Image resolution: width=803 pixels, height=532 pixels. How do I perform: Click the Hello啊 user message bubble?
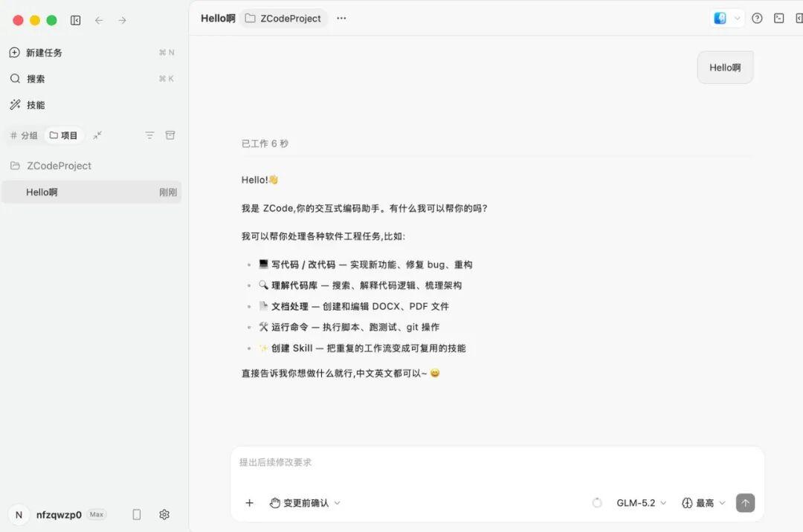point(725,68)
